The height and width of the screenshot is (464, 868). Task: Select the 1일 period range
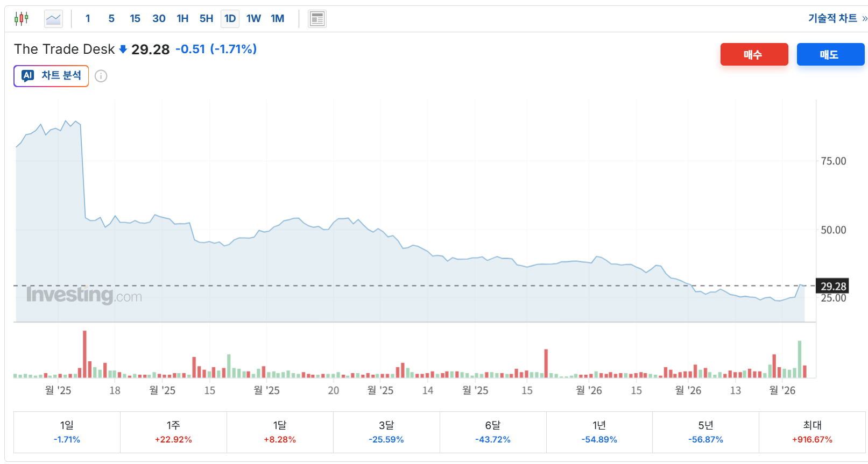click(67, 432)
